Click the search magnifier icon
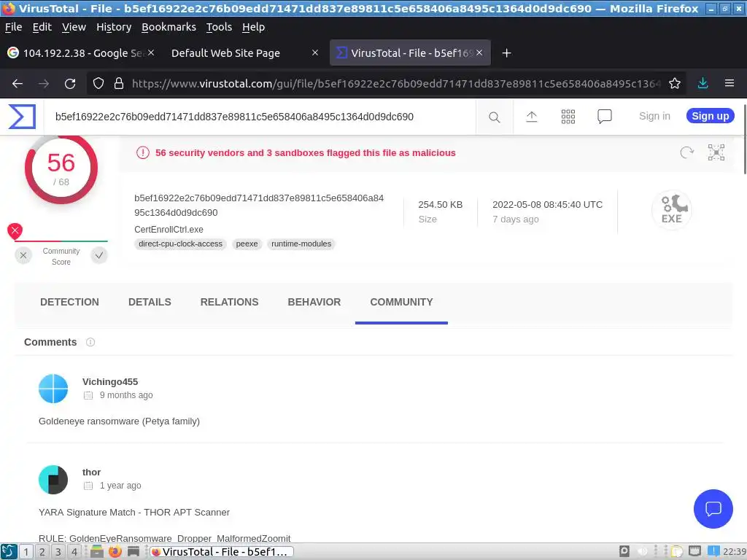This screenshot has width=747, height=560. (x=494, y=117)
